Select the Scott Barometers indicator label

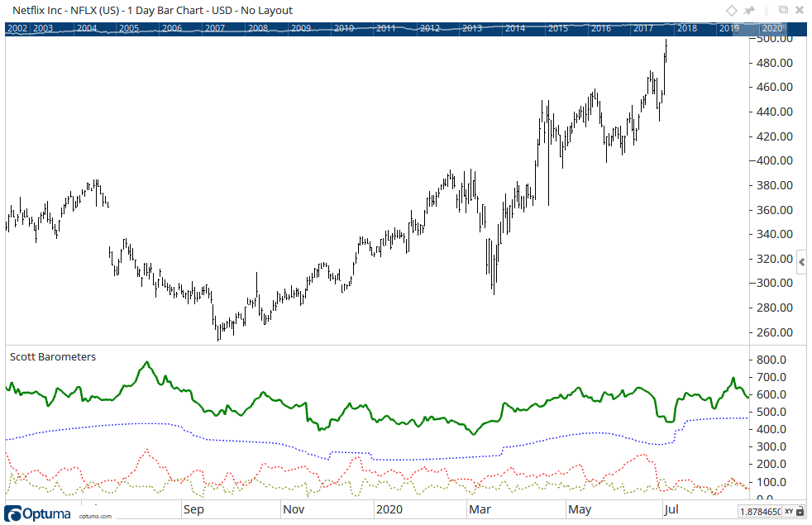pos(53,356)
